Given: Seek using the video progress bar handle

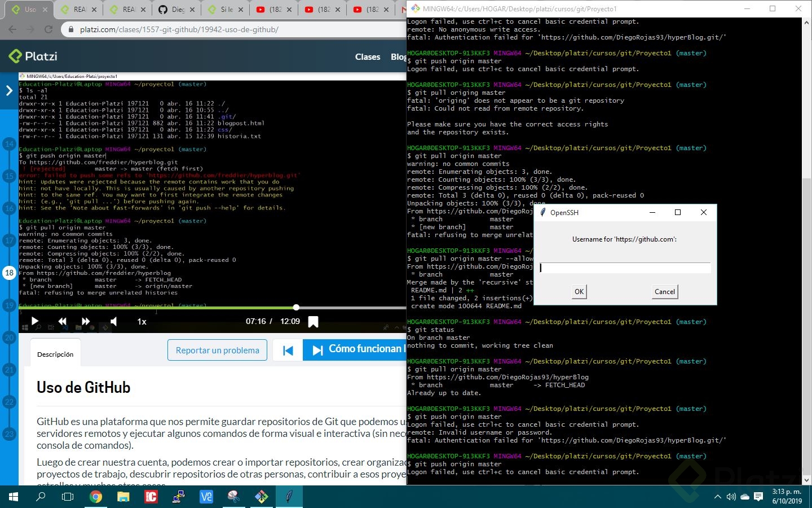Looking at the screenshot, I should 296,307.
